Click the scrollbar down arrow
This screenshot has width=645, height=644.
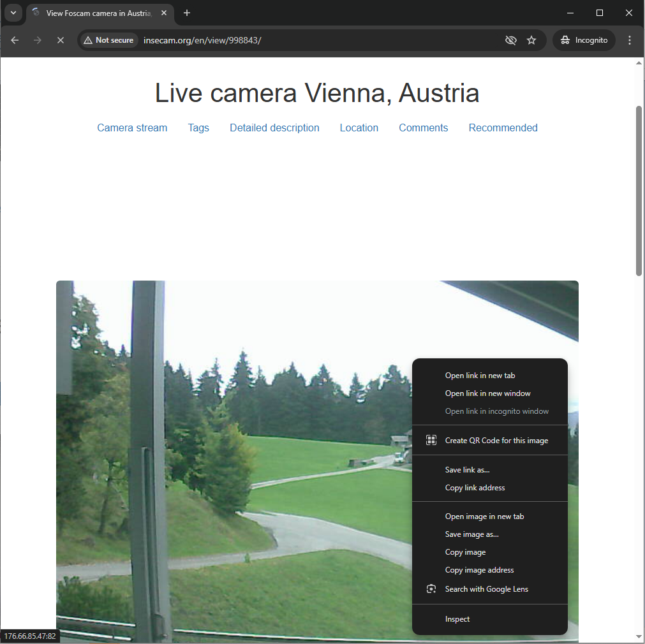click(639, 636)
